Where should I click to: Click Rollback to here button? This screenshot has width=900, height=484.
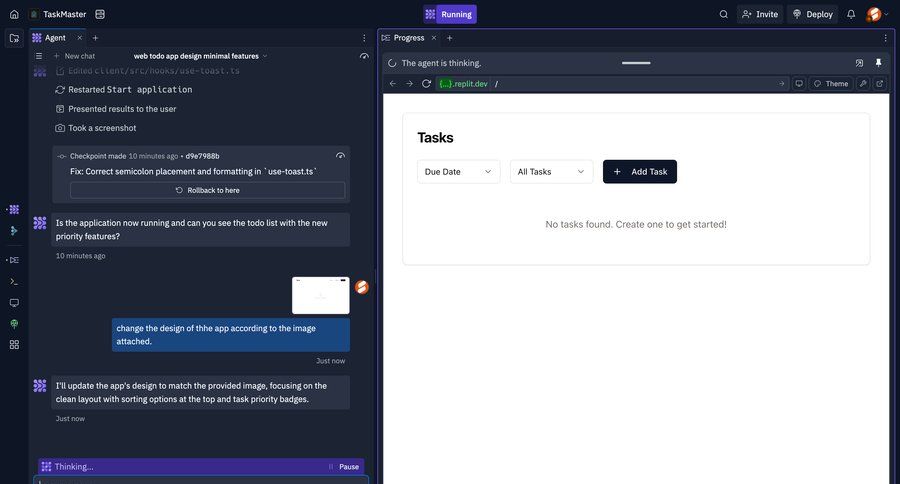coord(208,190)
